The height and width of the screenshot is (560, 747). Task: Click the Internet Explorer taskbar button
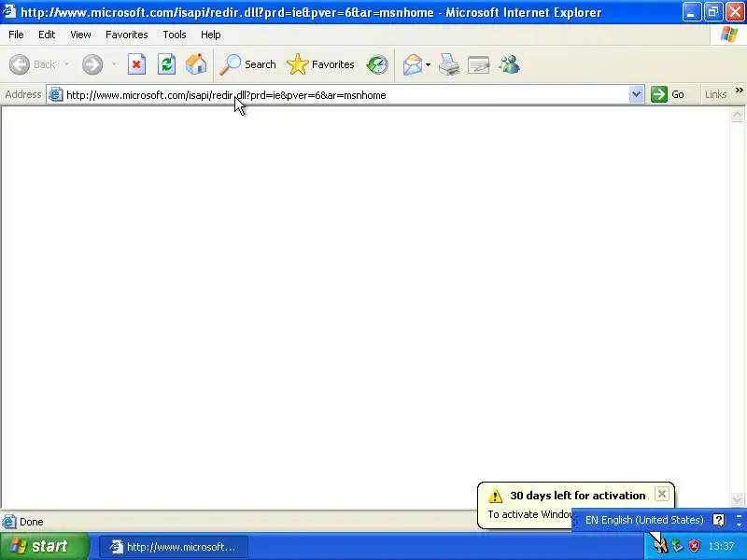coord(174,547)
